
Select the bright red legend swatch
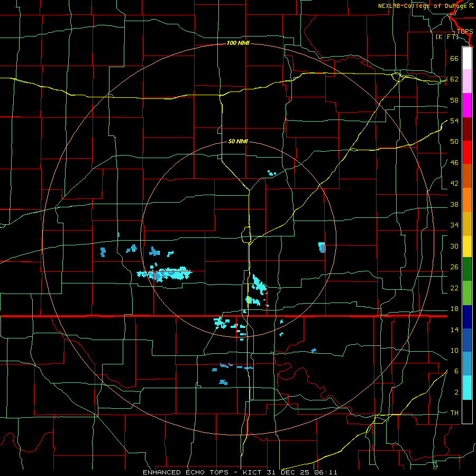tap(467, 152)
